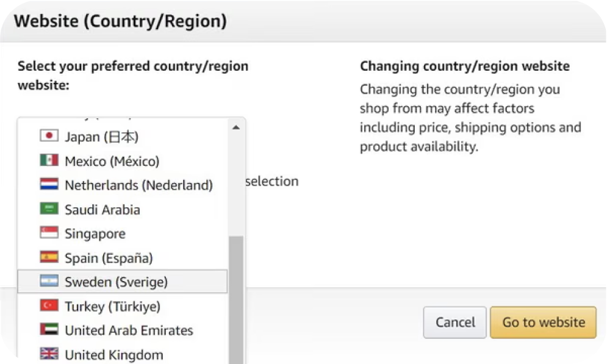Click the scroll up arrow in country list
The width and height of the screenshot is (607, 364).
click(235, 127)
